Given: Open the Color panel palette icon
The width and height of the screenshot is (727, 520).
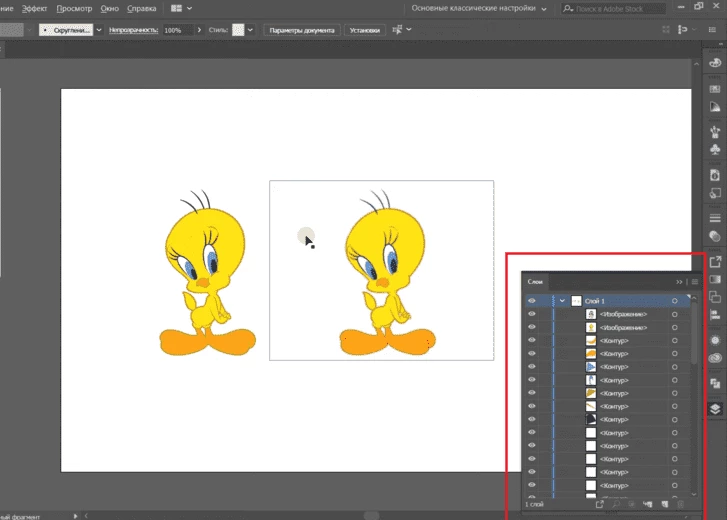Looking at the screenshot, I should click(x=715, y=63).
